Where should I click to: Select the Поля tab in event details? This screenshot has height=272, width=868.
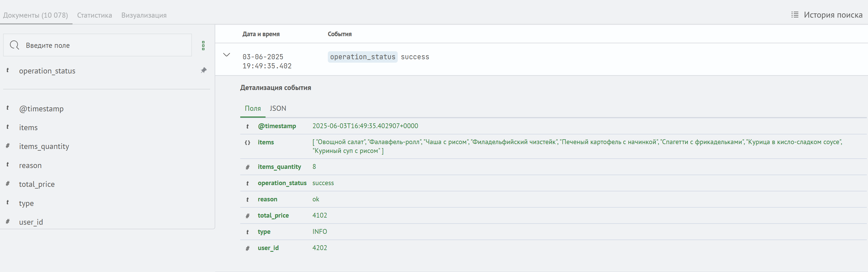(252, 108)
